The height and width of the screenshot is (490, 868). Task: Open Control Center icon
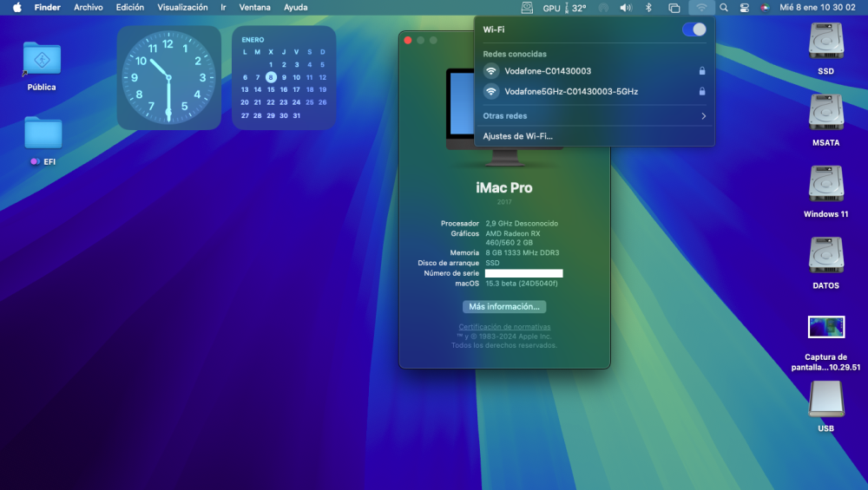[745, 8]
